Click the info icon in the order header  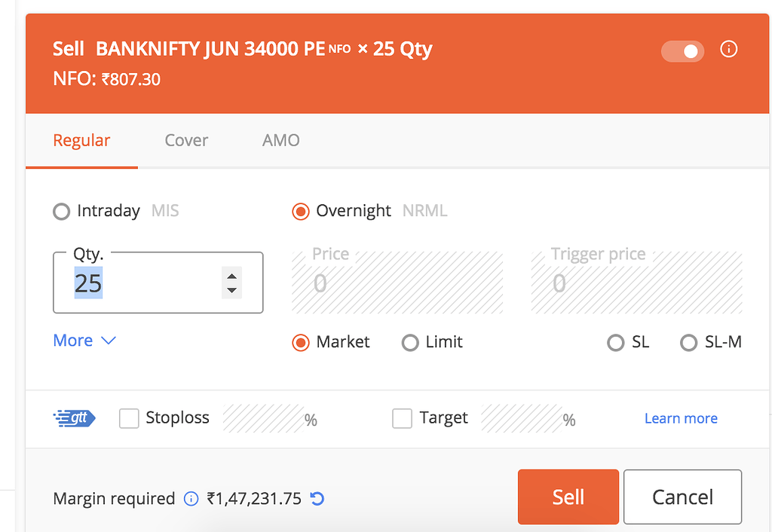click(x=728, y=49)
